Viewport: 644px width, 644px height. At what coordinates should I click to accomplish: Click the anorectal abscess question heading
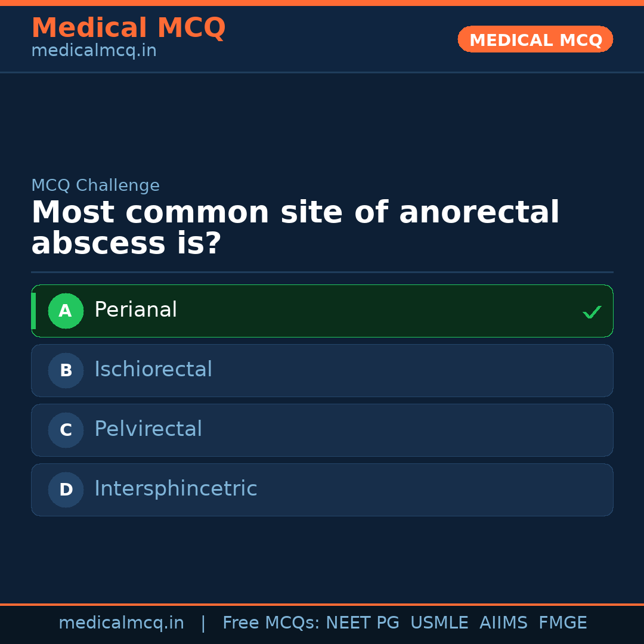click(x=295, y=228)
